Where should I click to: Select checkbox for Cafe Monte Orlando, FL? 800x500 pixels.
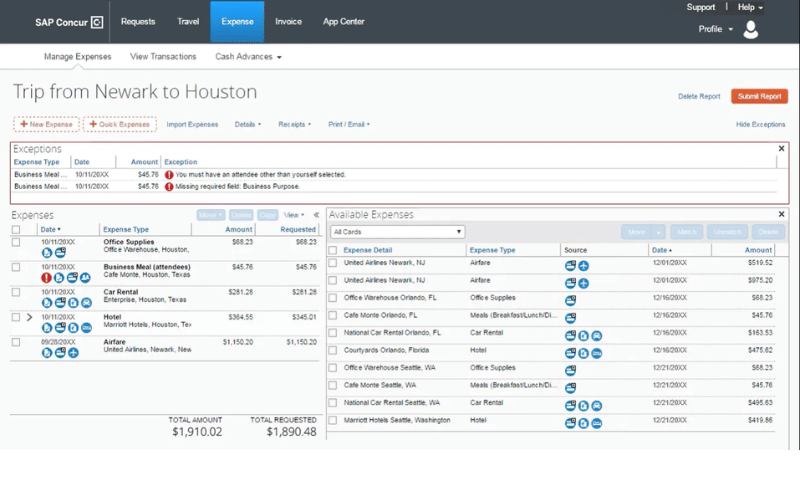point(333,316)
